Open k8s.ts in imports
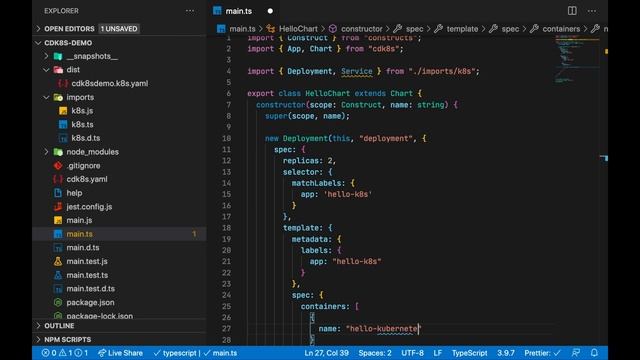The width and height of the screenshot is (640, 360). click(x=82, y=124)
